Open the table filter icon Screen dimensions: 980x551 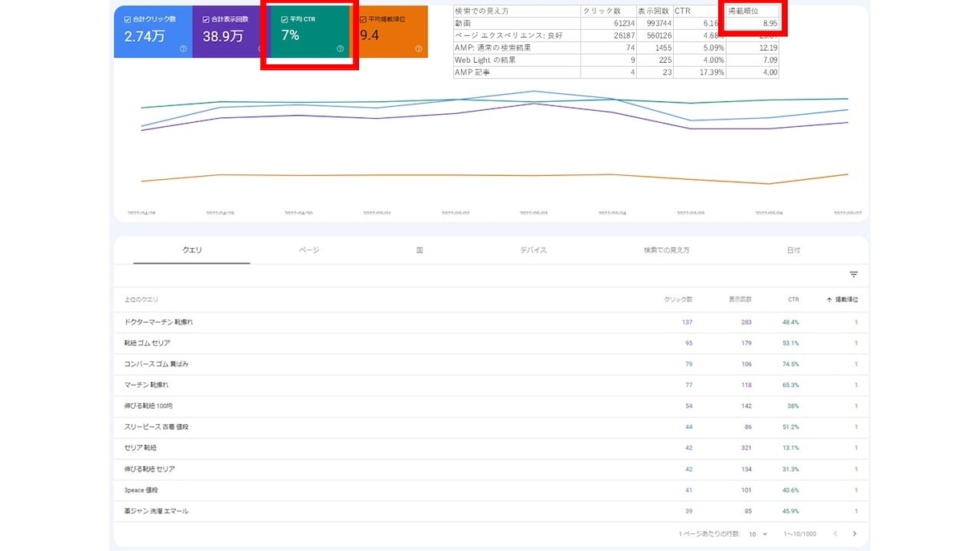(854, 275)
